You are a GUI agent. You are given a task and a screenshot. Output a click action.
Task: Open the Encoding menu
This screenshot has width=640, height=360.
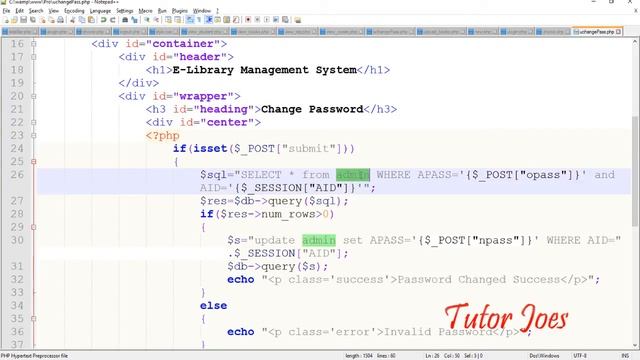[x=74, y=11]
